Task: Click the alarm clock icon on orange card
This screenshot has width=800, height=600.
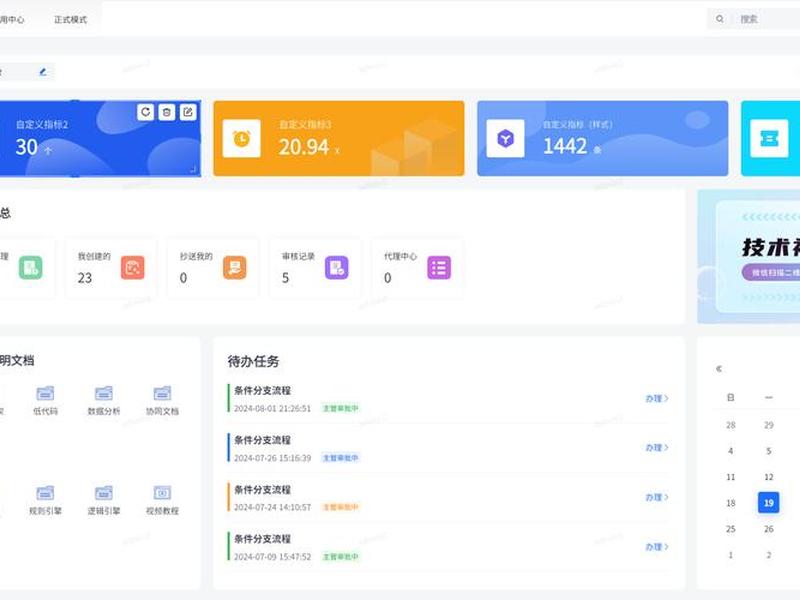Action: [x=241, y=138]
